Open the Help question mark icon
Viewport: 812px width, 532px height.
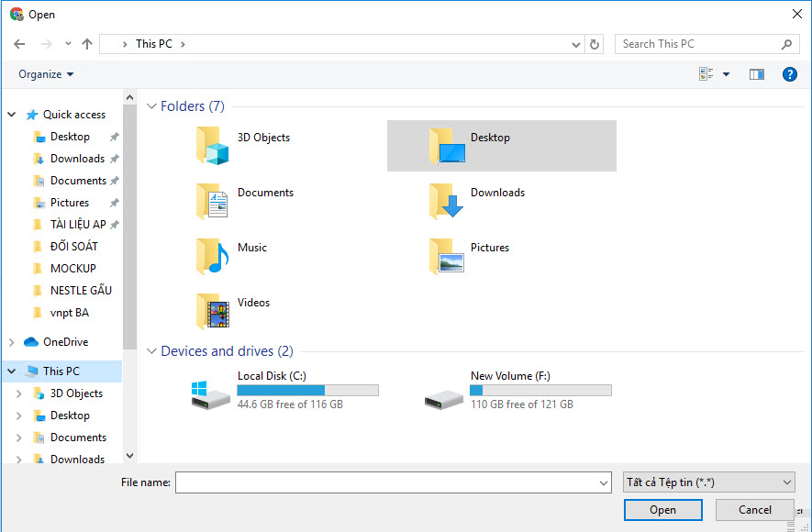789,74
